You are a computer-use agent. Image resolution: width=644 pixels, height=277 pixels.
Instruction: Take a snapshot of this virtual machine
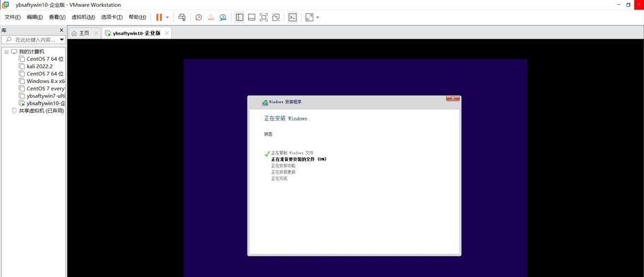tap(199, 17)
